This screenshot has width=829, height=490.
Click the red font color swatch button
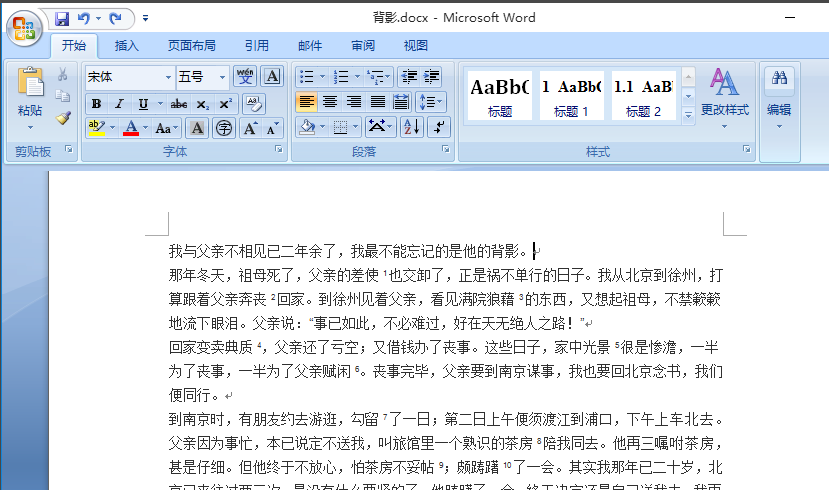coord(131,128)
